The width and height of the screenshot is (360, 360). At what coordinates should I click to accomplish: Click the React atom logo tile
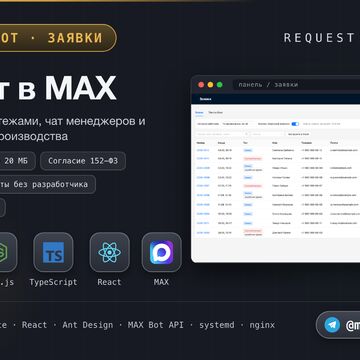[x=110, y=252]
